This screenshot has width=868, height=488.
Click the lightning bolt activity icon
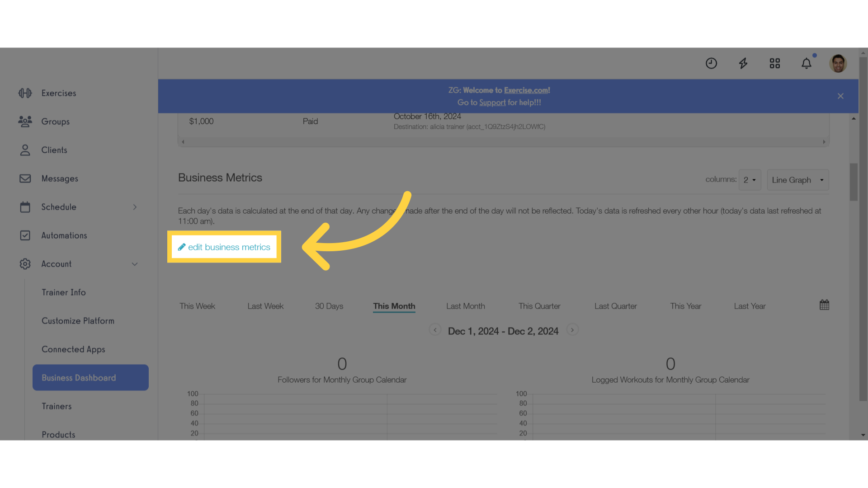(x=743, y=63)
